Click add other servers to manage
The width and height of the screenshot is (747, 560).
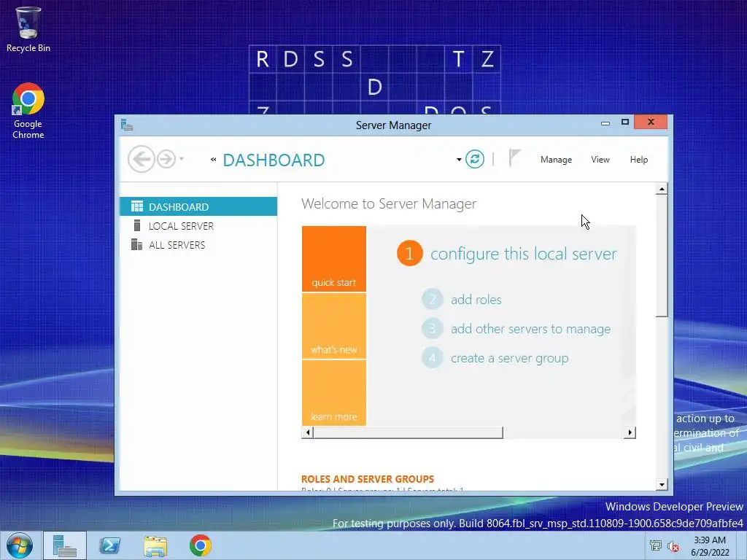pyautogui.click(x=531, y=329)
